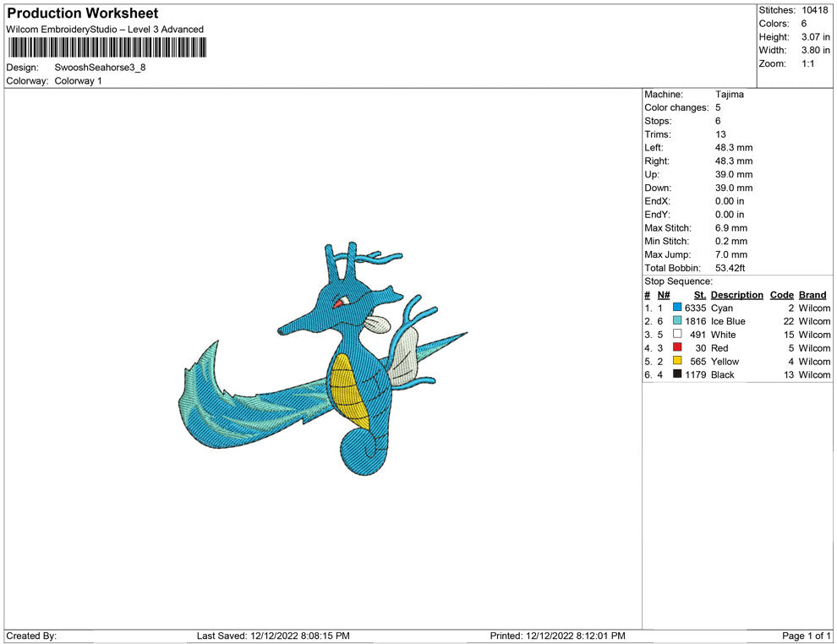
Task: Click the Brand column header
Action: (x=812, y=295)
